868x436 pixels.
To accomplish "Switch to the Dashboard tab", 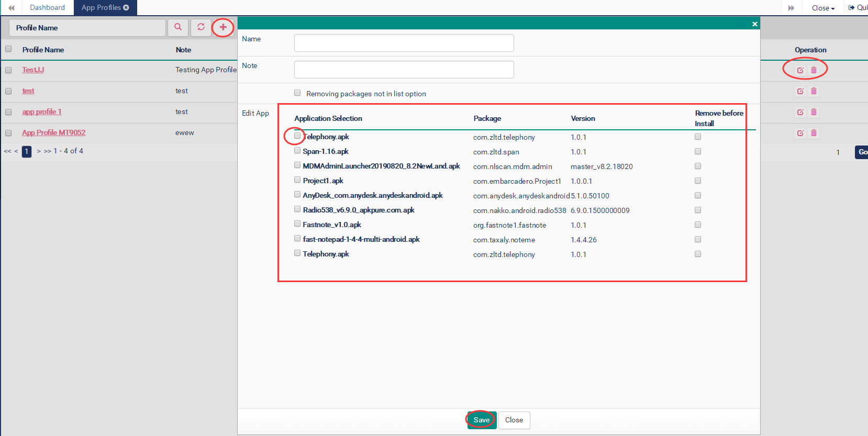I will [47, 7].
